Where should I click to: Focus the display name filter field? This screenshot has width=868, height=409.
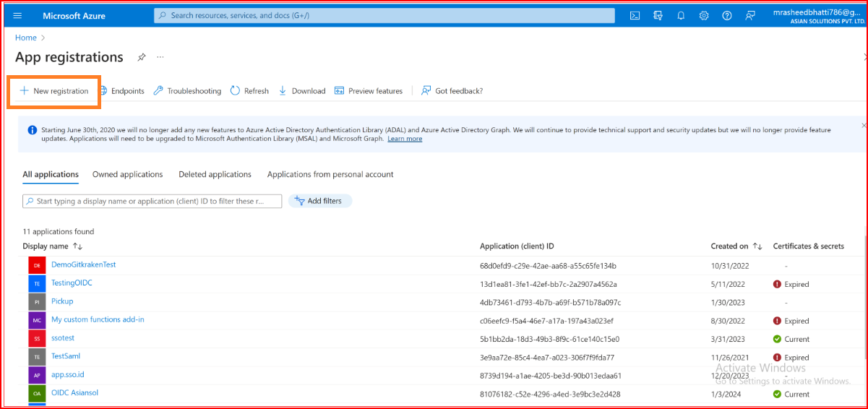[x=152, y=202]
